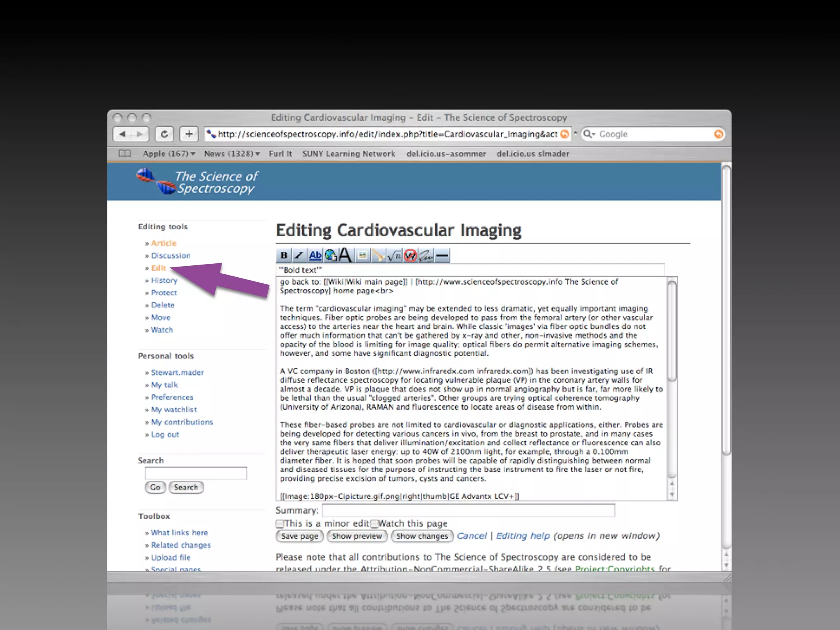Enable 'This is a minor edit' checkbox
840x630 pixels.
pyautogui.click(x=280, y=524)
